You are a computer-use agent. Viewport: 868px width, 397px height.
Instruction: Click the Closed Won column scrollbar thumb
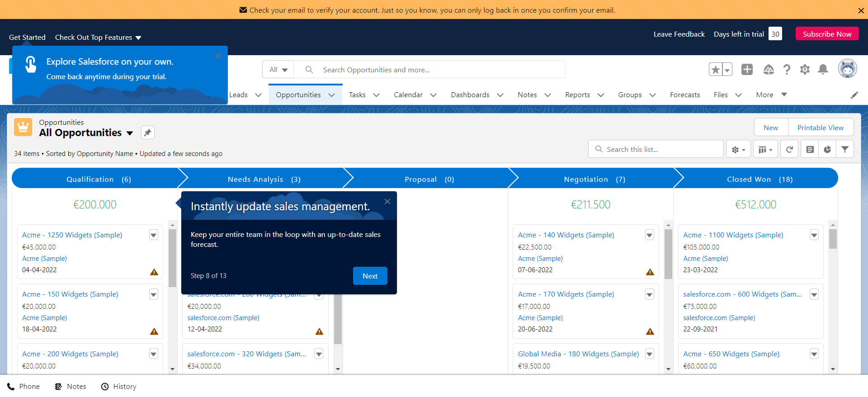coord(833,239)
